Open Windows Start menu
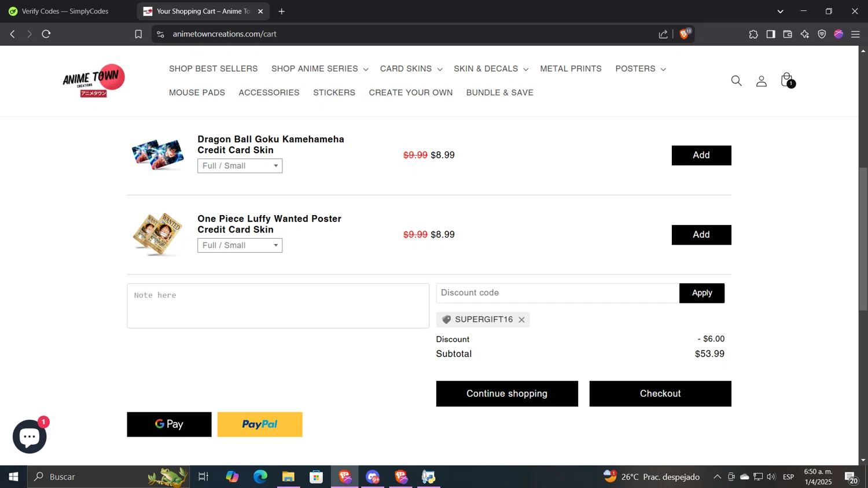 tap(13, 476)
